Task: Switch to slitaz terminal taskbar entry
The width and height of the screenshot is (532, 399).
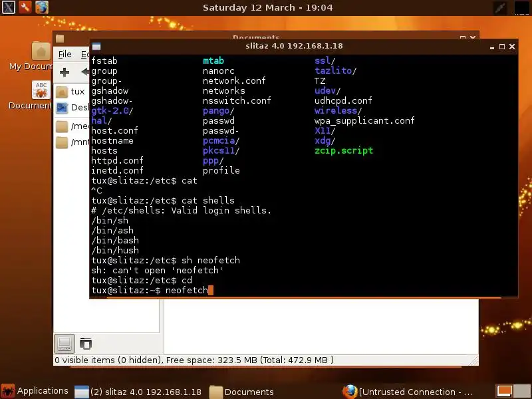Action: click(x=138, y=392)
